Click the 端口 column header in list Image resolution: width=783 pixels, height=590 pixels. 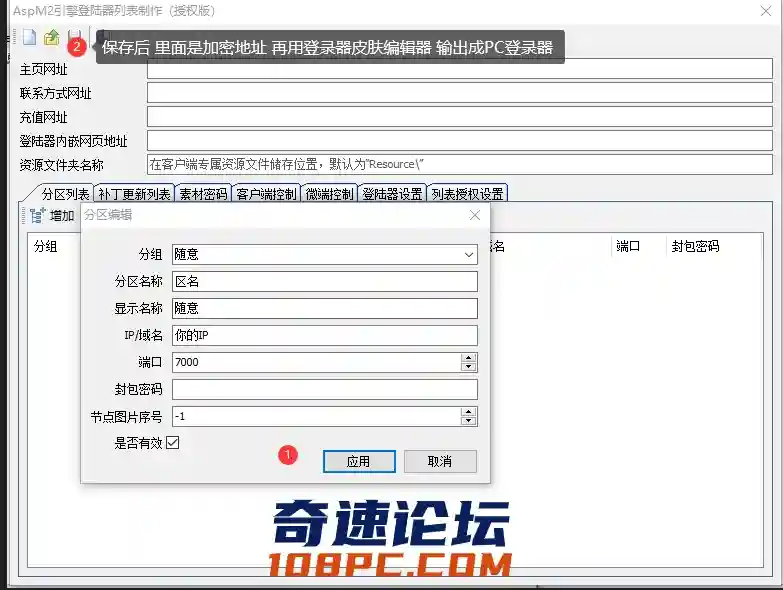coord(628,246)
